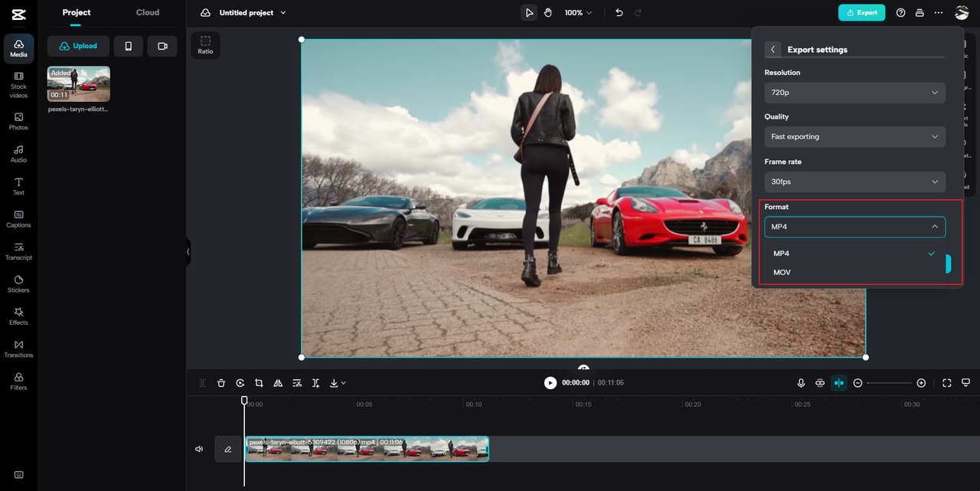Click the upload from phone button

[129, 46]
